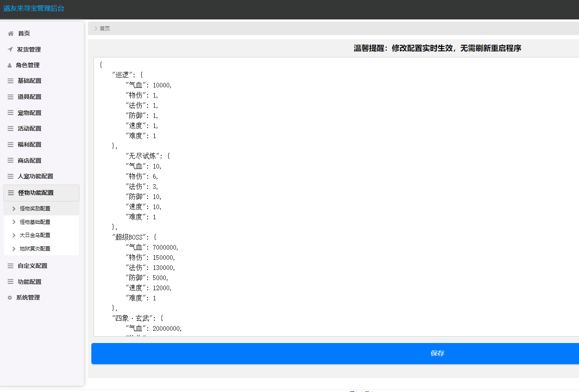The height and width of the screenshot is (392, 579).
Task: Expand the 自定义配置 menu section
Action: pos(33,266)
